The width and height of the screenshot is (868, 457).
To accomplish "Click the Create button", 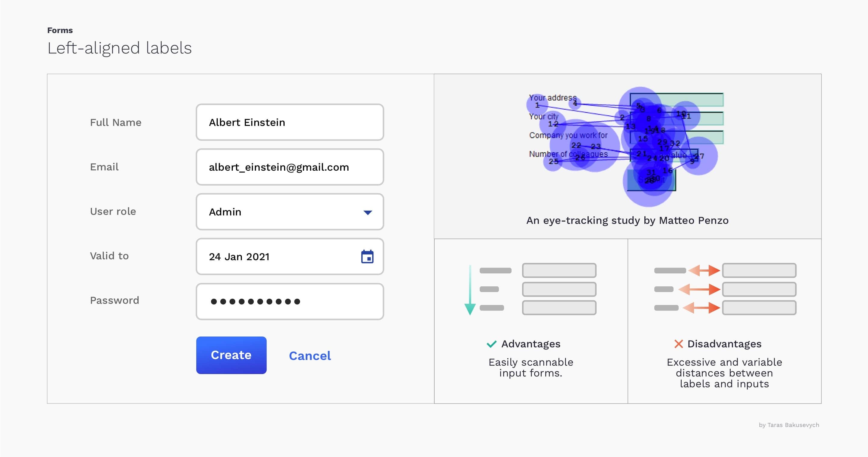I will [x=231, y=355].
